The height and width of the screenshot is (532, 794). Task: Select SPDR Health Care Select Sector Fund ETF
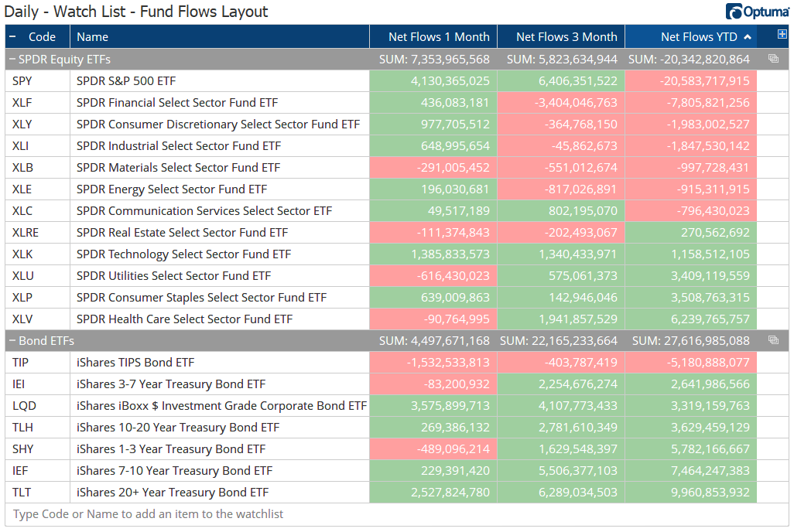click(184, 319)
